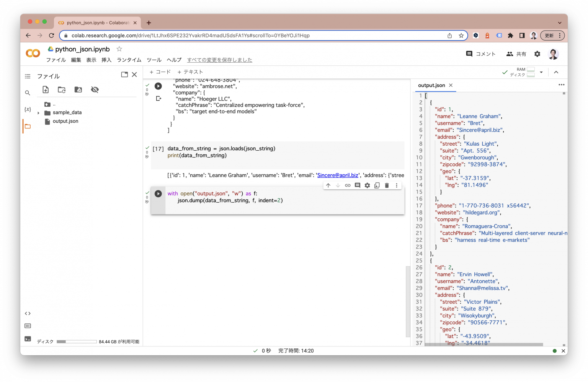Image resolution: width=588 pixels, height=382 pixels.
Task: Expand the sample_data folder
Action: [x=38, y=112]
